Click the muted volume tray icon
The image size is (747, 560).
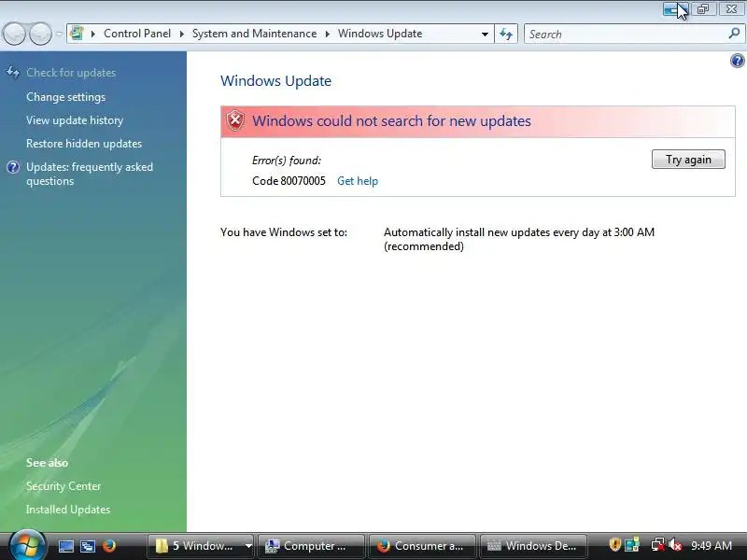click(675, 545)
